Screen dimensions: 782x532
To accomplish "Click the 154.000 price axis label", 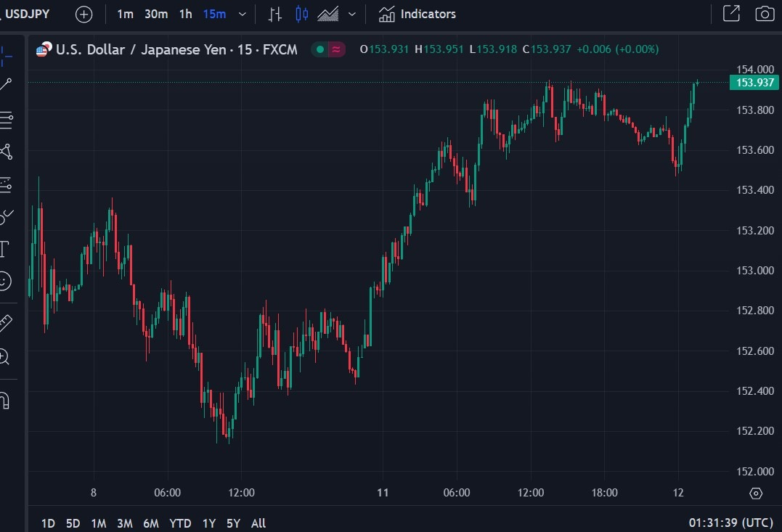I will (755, 69).
